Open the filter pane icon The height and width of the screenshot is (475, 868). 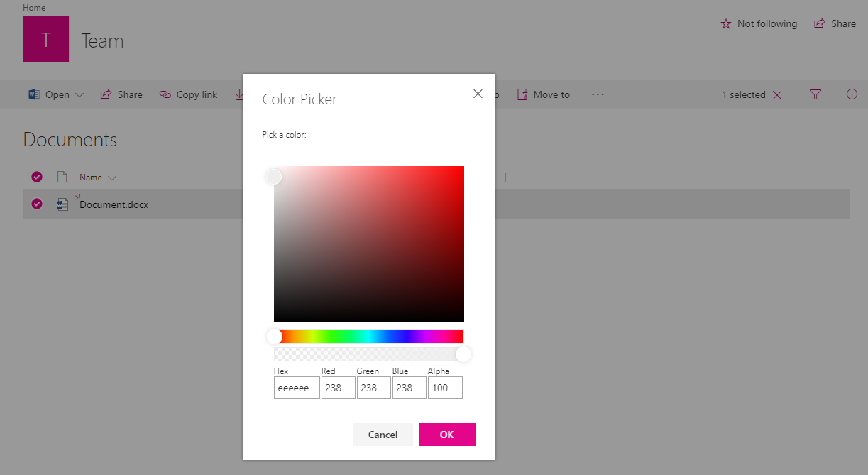coord(815,94)
